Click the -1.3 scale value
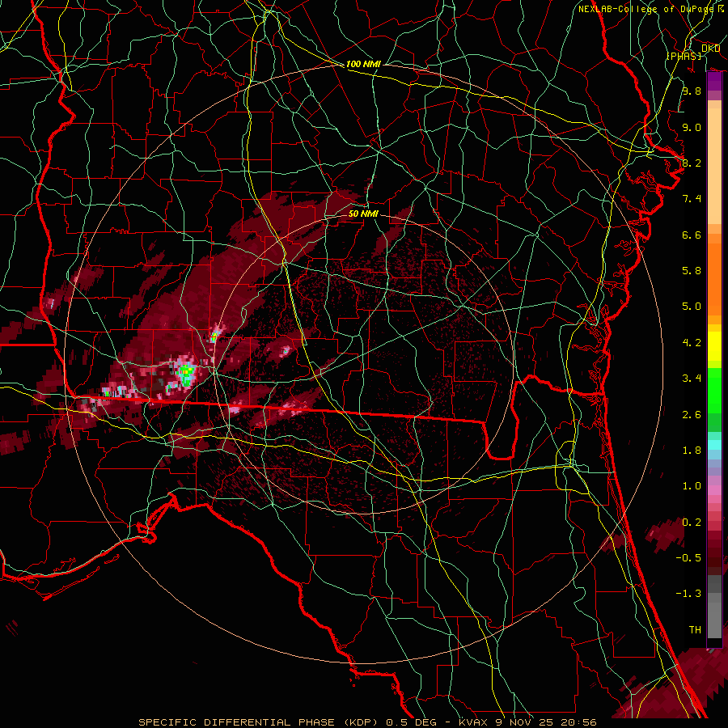Screen dimensions: 728x728 coord(688,594)
